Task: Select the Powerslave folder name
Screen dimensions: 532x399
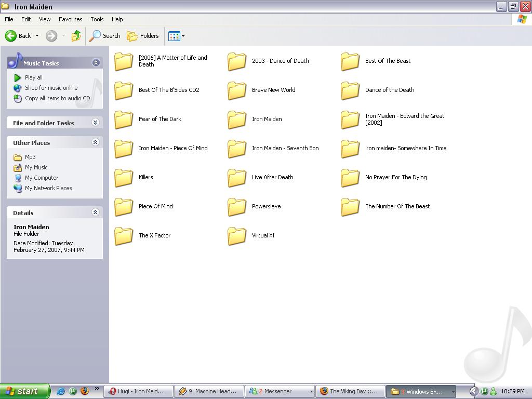Action: click(267, 206)
